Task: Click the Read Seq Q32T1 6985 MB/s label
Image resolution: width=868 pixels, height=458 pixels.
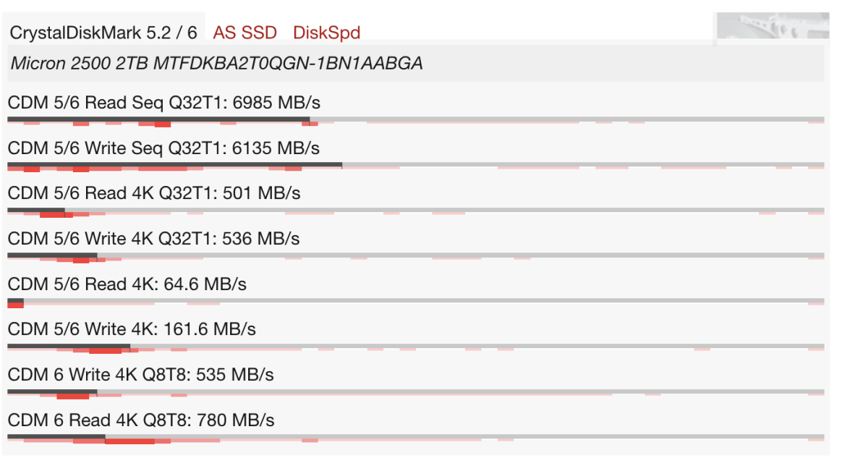Action: 163,103
